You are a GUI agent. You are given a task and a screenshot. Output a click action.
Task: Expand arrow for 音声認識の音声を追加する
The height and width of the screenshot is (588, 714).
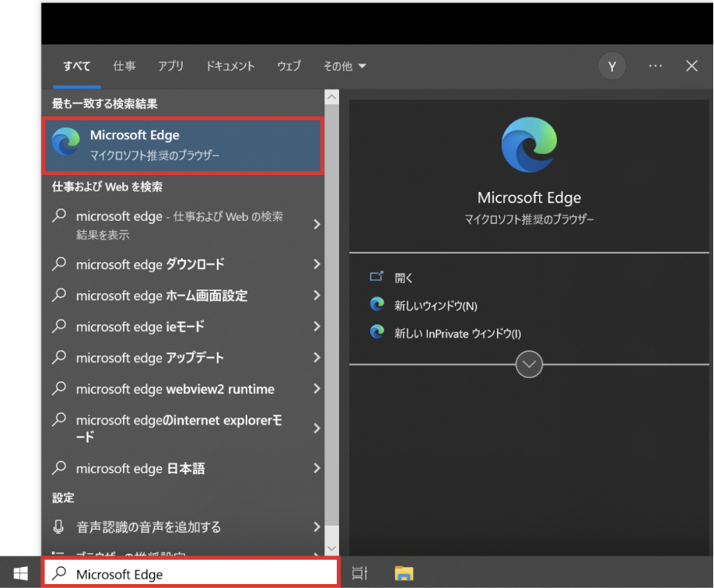pyautogui.click(x=317, y=527)
